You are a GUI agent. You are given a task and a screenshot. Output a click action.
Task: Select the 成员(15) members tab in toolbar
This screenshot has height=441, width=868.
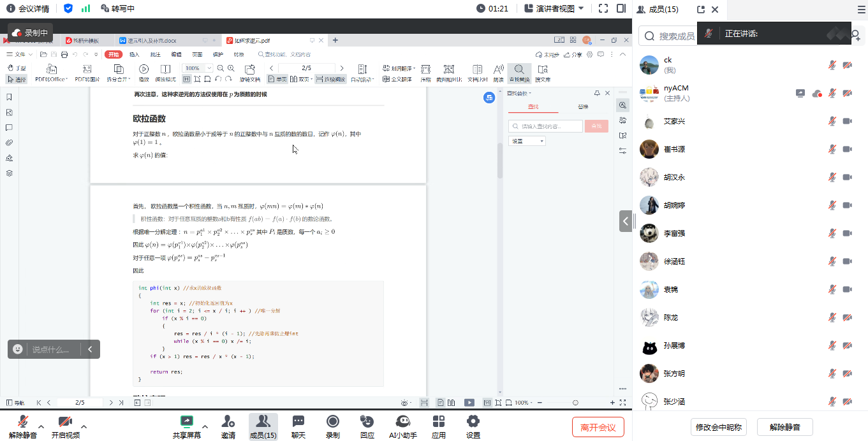pos(263,426)
